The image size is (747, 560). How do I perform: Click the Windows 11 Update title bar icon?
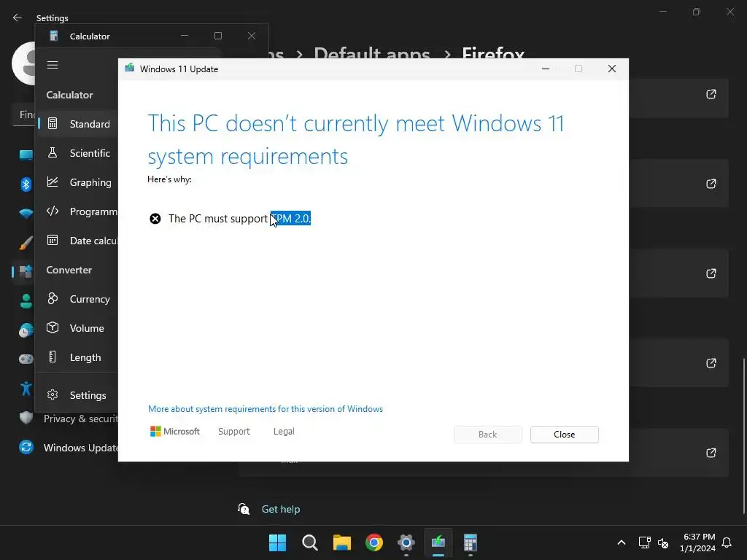coord(130,68)
